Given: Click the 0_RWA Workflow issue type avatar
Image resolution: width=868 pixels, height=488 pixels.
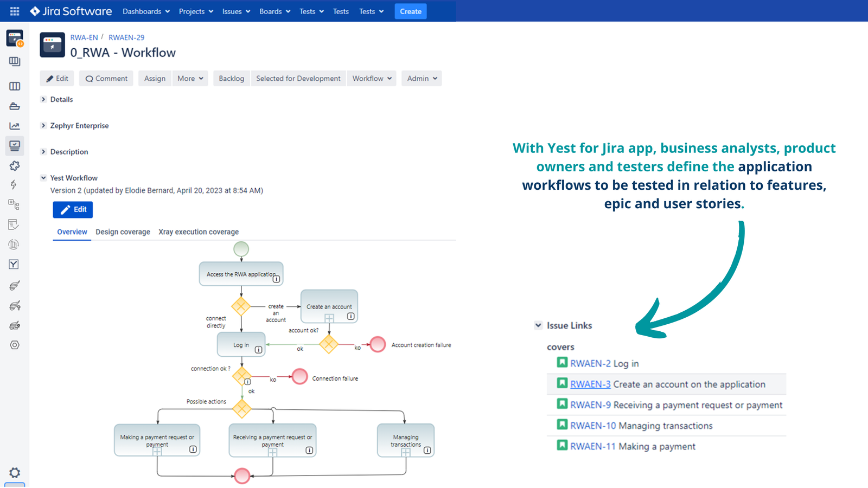Looking at the screenshot, I should click(53, 45).
